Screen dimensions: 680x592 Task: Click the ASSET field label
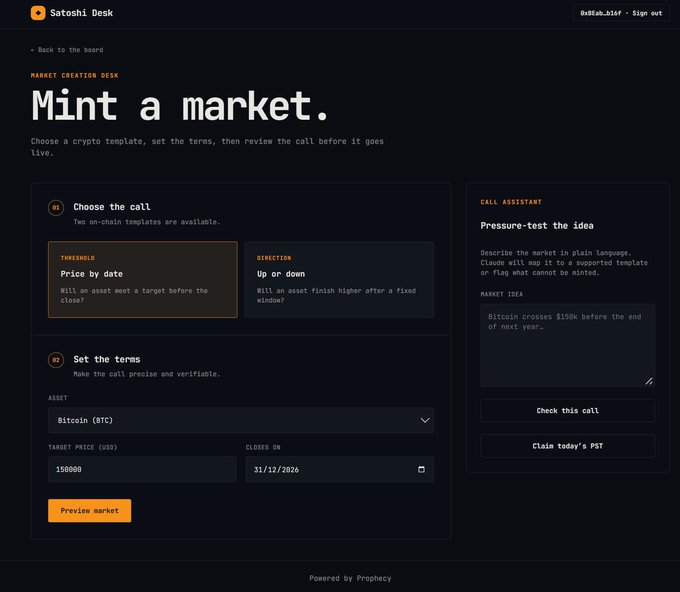click(58, 398)
